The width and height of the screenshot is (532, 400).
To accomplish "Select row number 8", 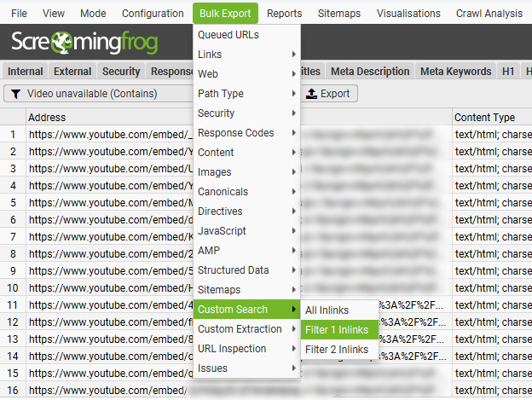I will coord(13,254).
